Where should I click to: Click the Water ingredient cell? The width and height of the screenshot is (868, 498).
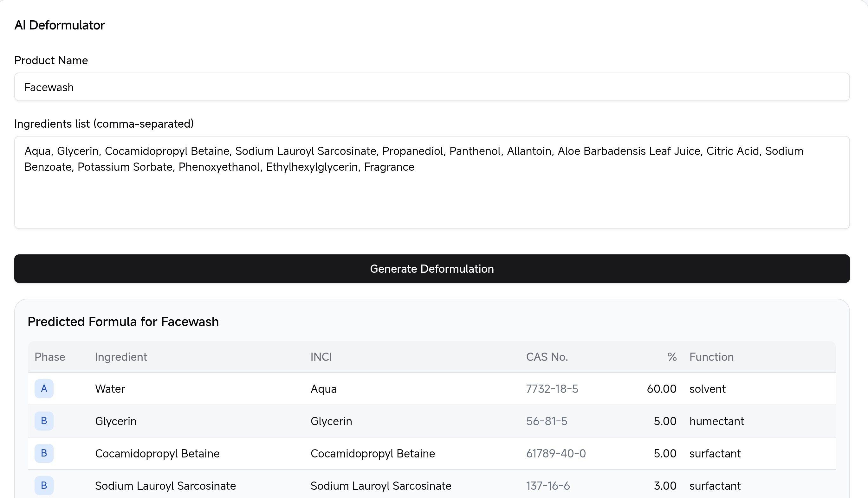pyautogui.click(x=110, y=389)
